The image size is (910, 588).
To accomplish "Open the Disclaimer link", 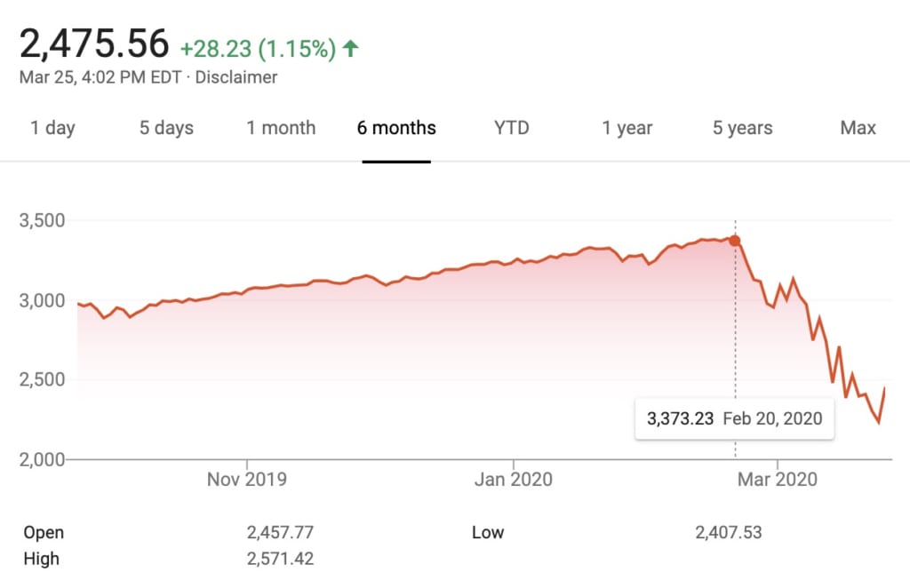I will [x=236, y=77].
